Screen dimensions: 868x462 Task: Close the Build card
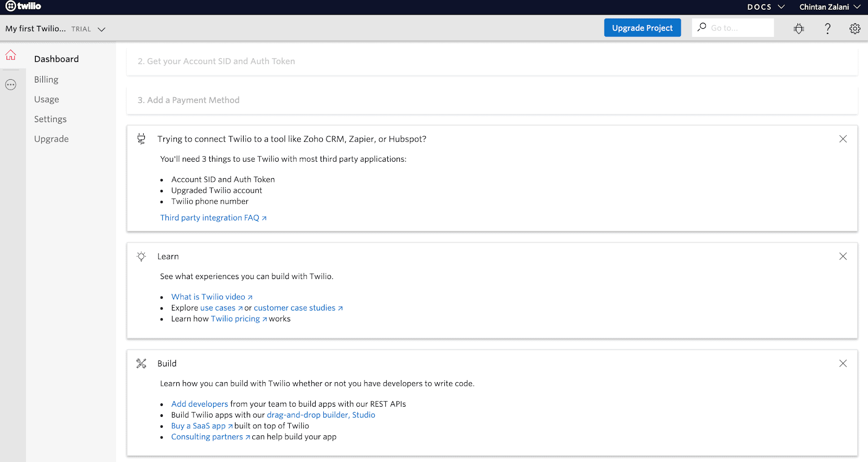click(843, 364)
